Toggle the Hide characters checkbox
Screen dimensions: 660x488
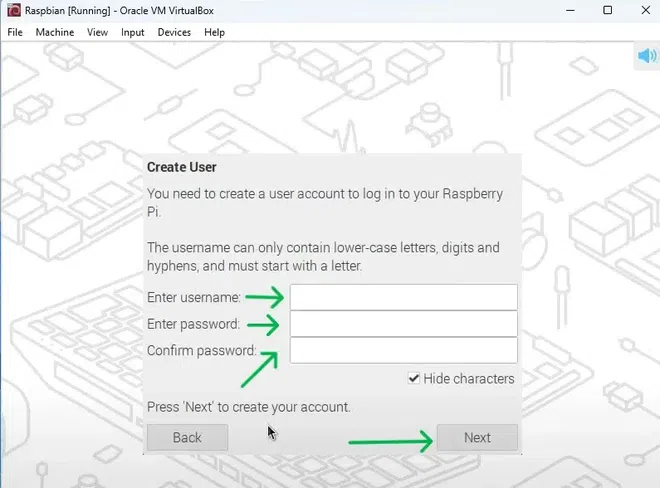tap(414, 379)
